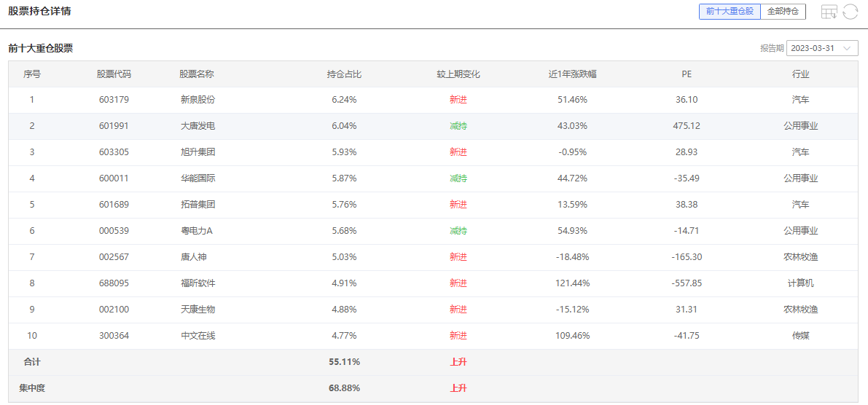
Task: Open stock 中文在线
Action: coord(198,335)
